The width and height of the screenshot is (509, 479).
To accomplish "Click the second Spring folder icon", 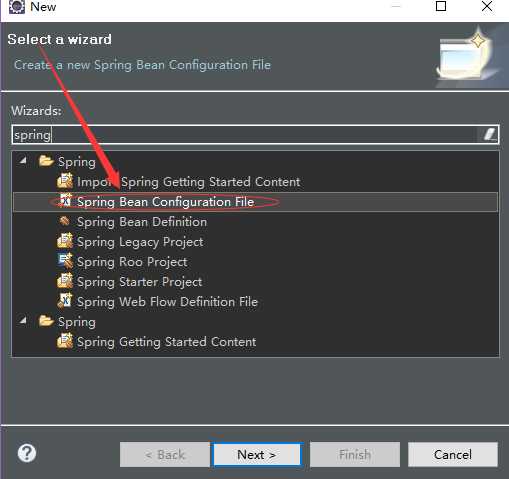I will pos(46,321).
